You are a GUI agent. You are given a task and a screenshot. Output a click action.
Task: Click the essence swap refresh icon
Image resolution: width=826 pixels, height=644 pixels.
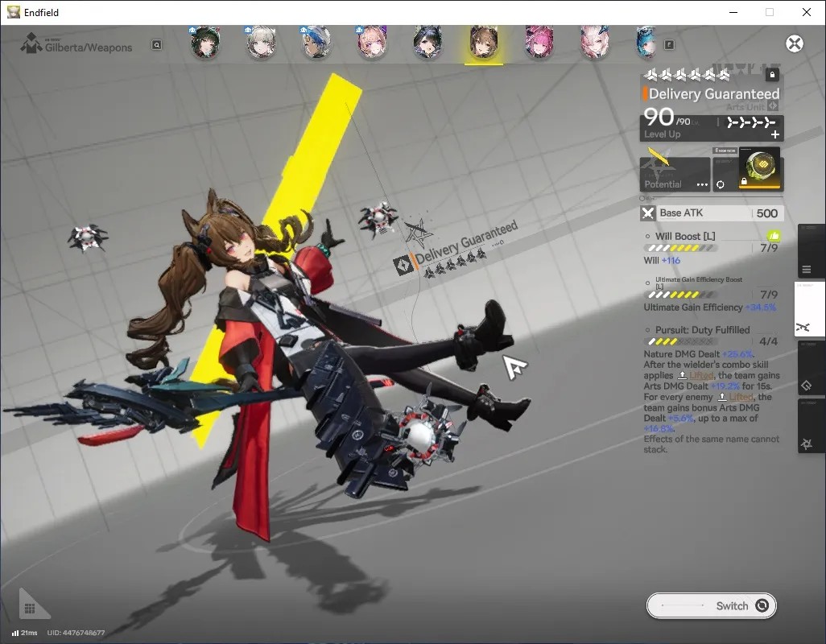720,185
